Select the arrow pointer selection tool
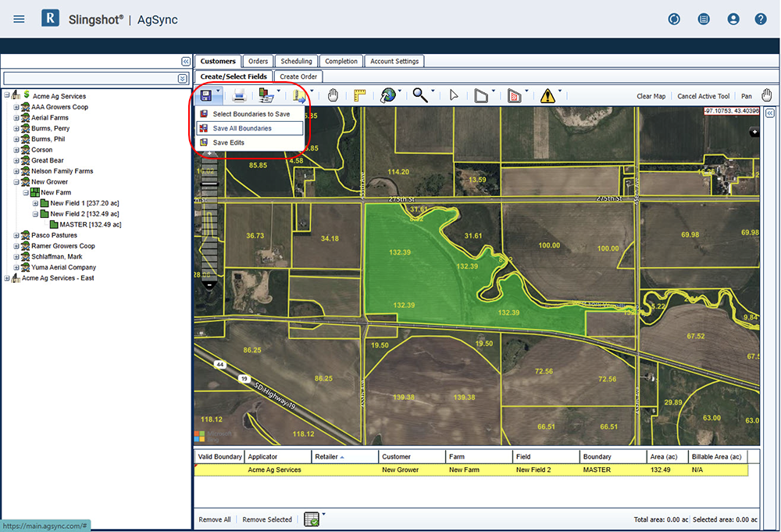This screenshot has height=532, width=781. tap(453, 95)
